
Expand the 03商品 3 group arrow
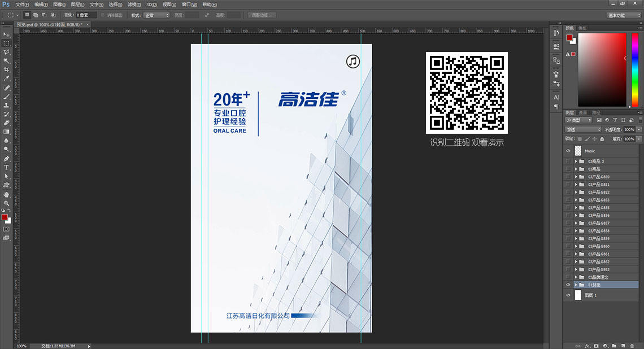(576, 162)
